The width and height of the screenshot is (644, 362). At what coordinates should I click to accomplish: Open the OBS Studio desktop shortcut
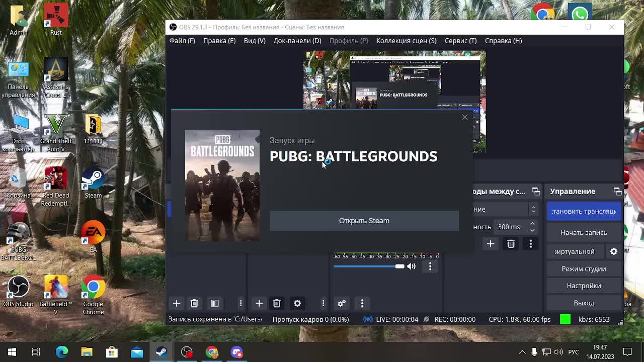(19, 291)
